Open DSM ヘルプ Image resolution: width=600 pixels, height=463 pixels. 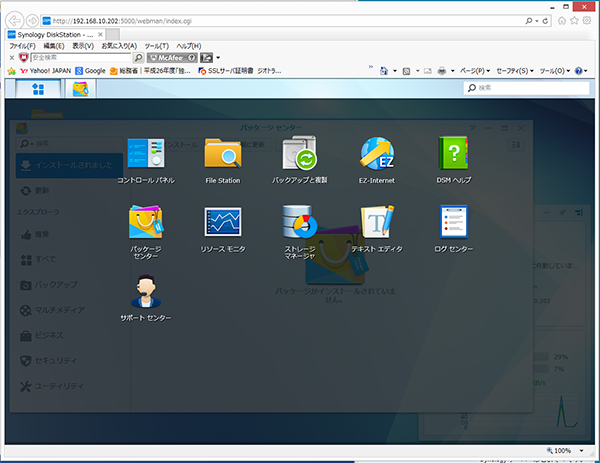(x=454, y=160)
